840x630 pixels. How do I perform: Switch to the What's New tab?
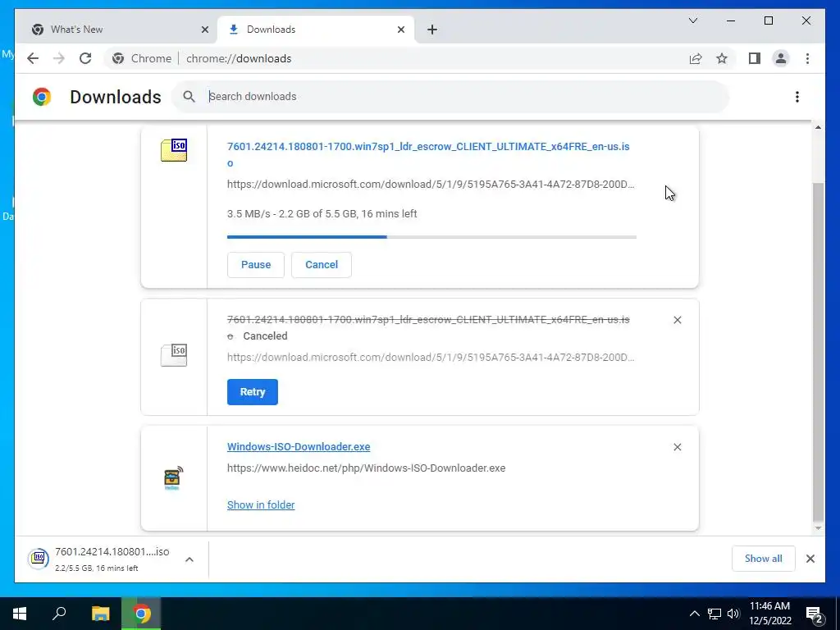pos(120,30)
